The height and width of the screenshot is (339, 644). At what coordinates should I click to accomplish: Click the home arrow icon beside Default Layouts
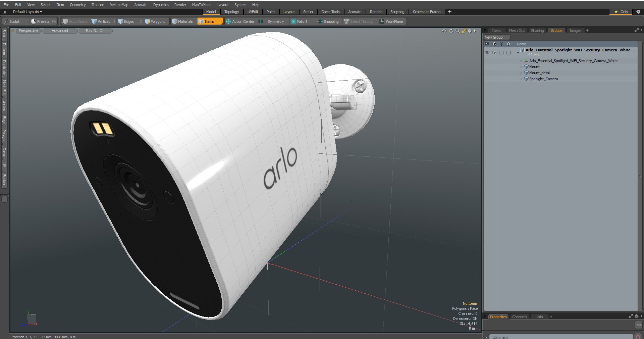[5, 12]
